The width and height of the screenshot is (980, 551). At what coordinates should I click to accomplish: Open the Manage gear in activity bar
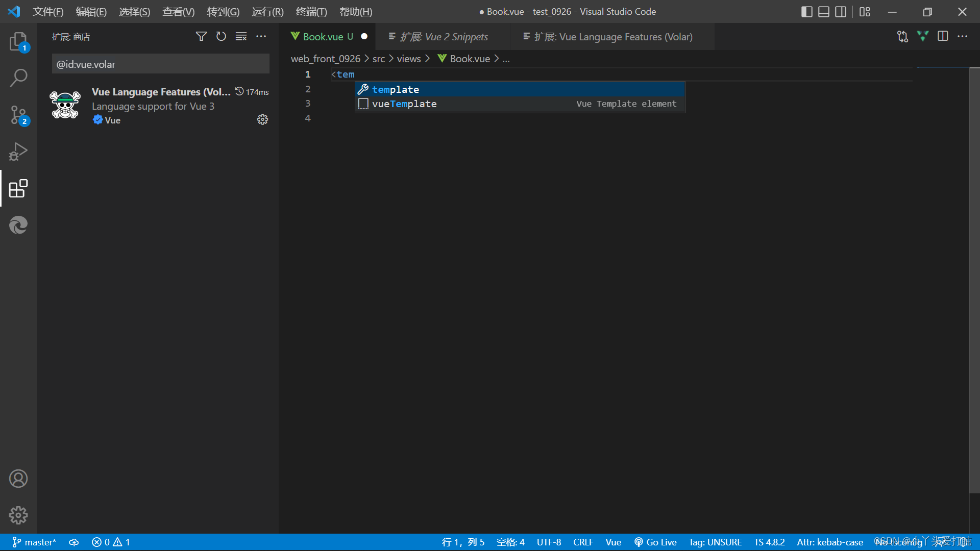[x=18, y=515]
